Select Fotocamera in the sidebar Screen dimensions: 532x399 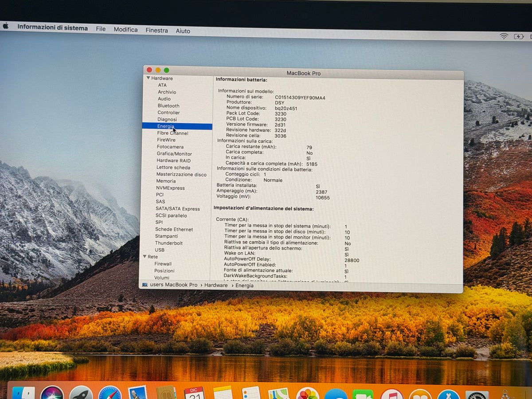[170, 147]
